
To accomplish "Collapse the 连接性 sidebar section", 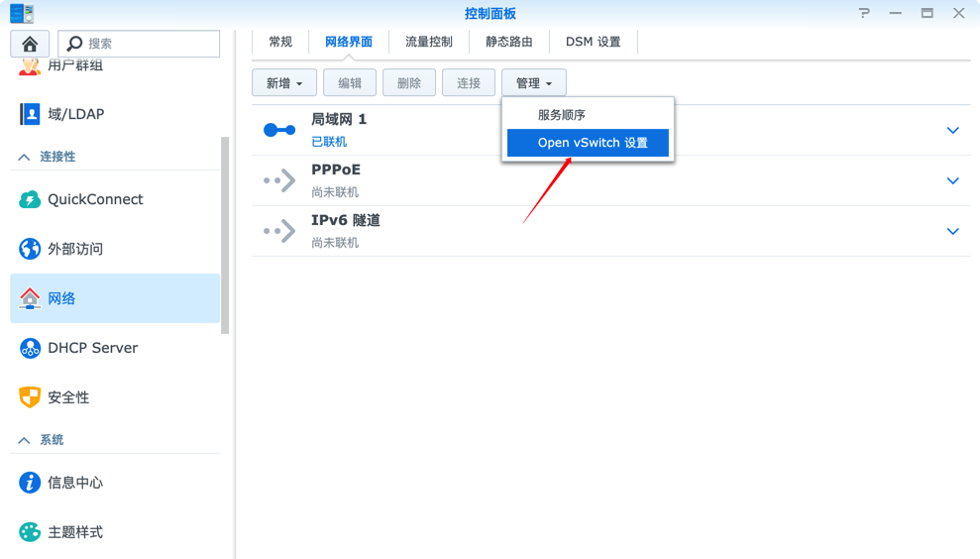I will (24, 157).
